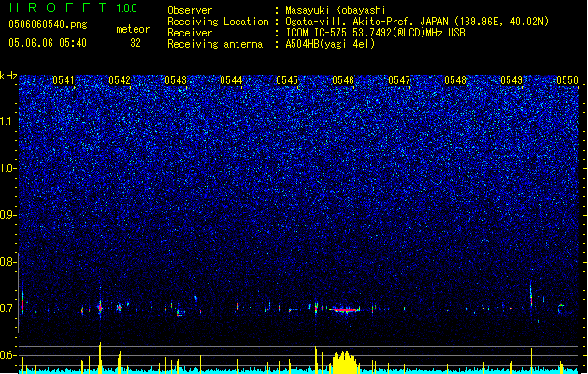Click observer name Masayuki Kobayashi
The image size is (588, 374).
coord(336,10)
